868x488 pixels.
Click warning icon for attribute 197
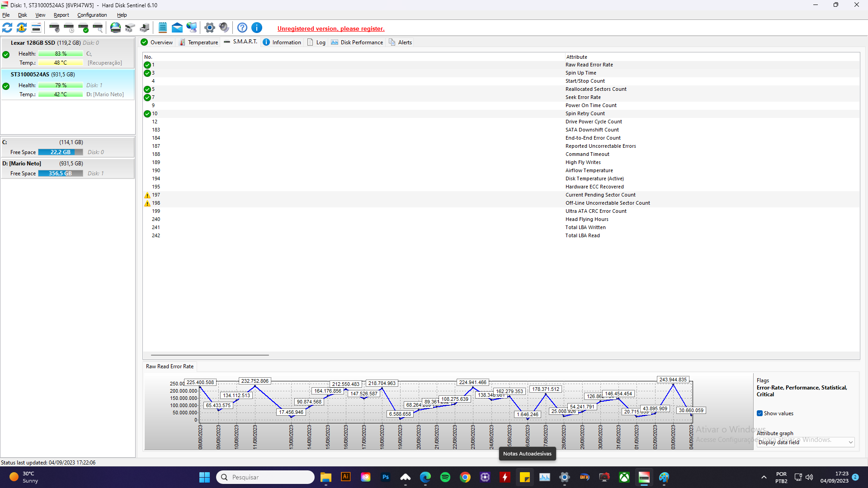point(147,195)
